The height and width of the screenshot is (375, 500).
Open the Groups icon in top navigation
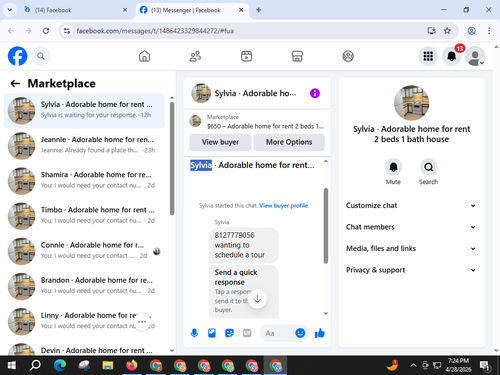pyautogui.click(x=348, y=56)
